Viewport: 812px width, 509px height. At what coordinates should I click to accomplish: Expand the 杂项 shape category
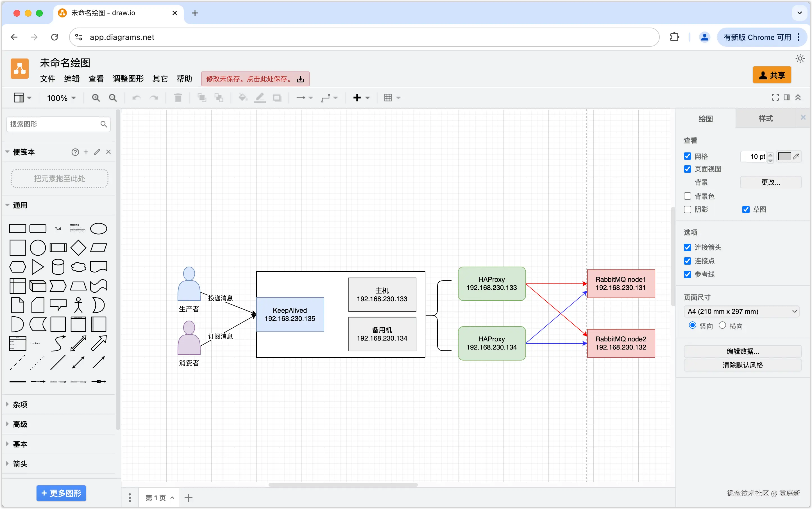point(20,404)
